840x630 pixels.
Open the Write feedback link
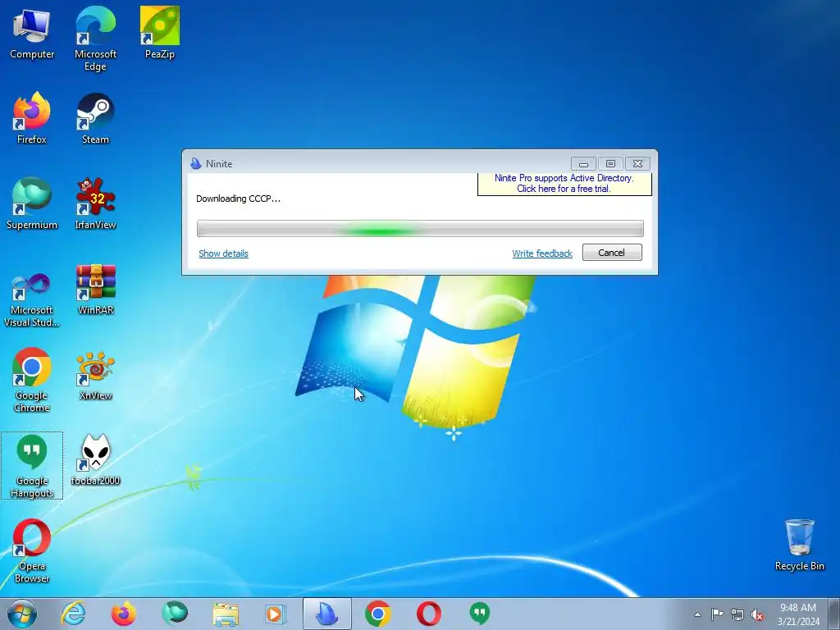pyautogui.click(x=542, y=253)
